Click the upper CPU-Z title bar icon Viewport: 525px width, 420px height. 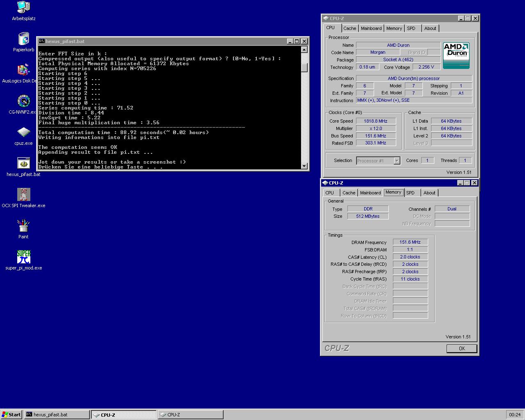(326, 18)
